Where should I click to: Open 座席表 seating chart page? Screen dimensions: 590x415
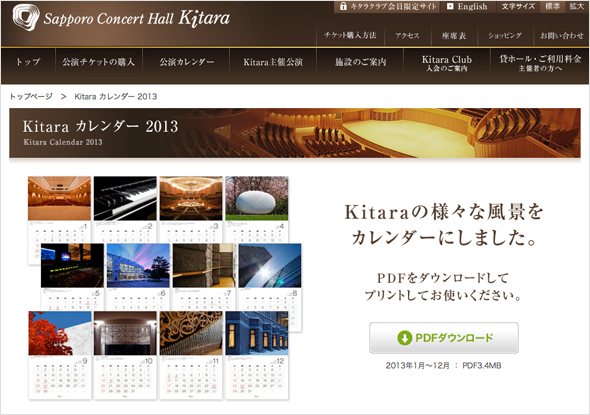(454, 36)
